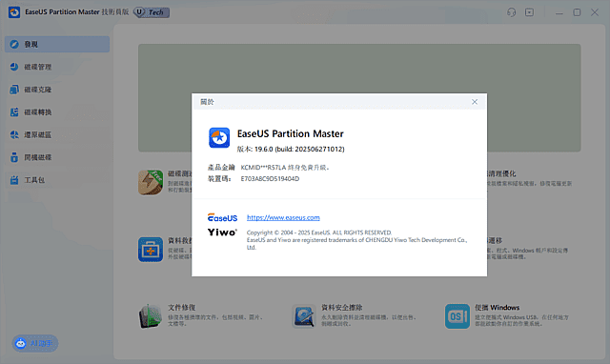
Task: Click the 文件修復 card title
Action: 182,307
